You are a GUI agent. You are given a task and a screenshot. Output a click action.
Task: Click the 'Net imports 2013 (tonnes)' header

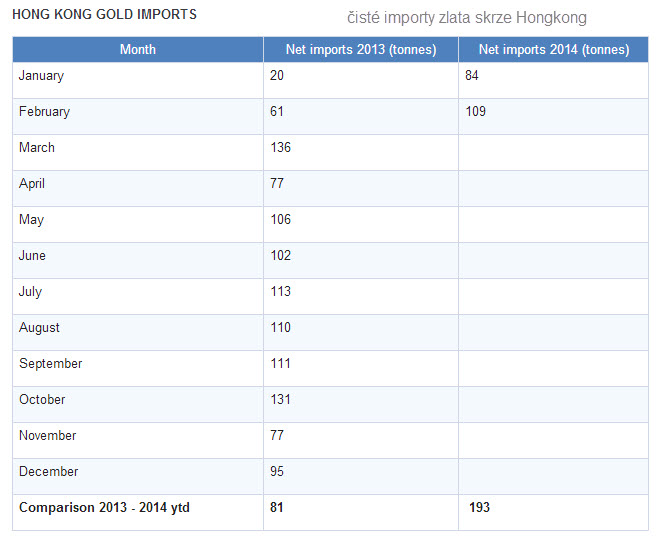click(x=361, y=49)
